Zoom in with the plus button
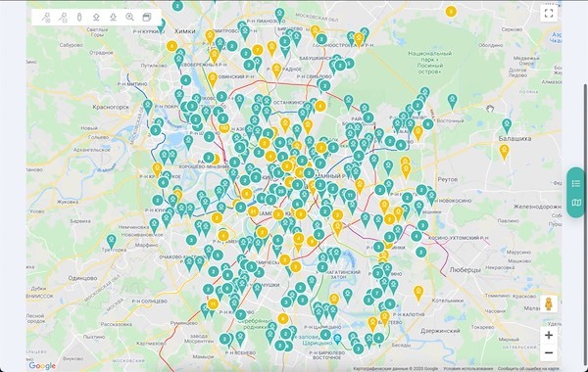The image size is (588, 372). coord(549,335)
